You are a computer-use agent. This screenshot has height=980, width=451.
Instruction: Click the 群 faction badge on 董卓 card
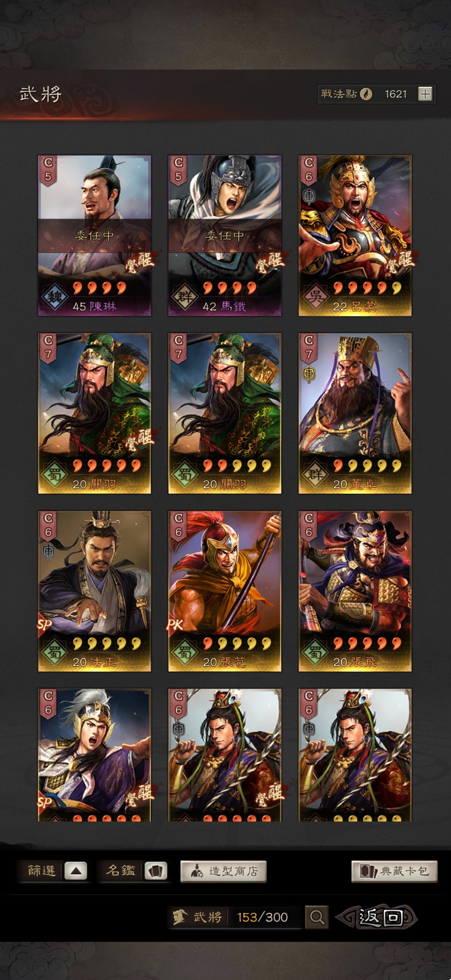[314, 475]
